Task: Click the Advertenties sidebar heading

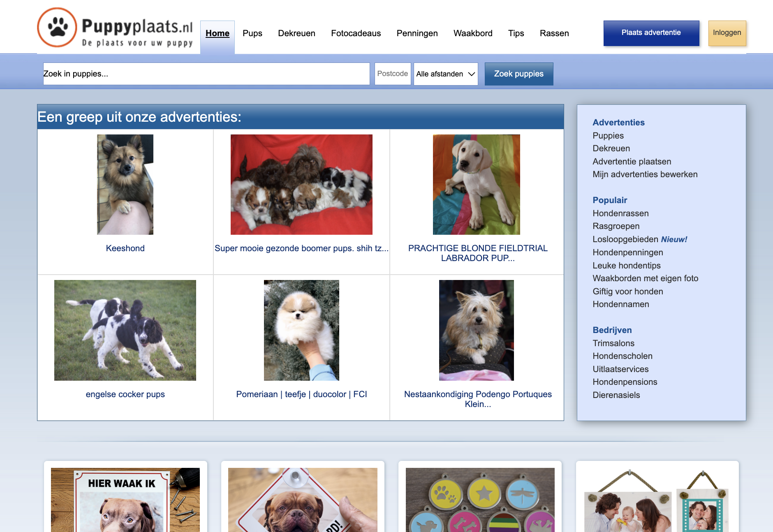Action: (x=618, y=123)
